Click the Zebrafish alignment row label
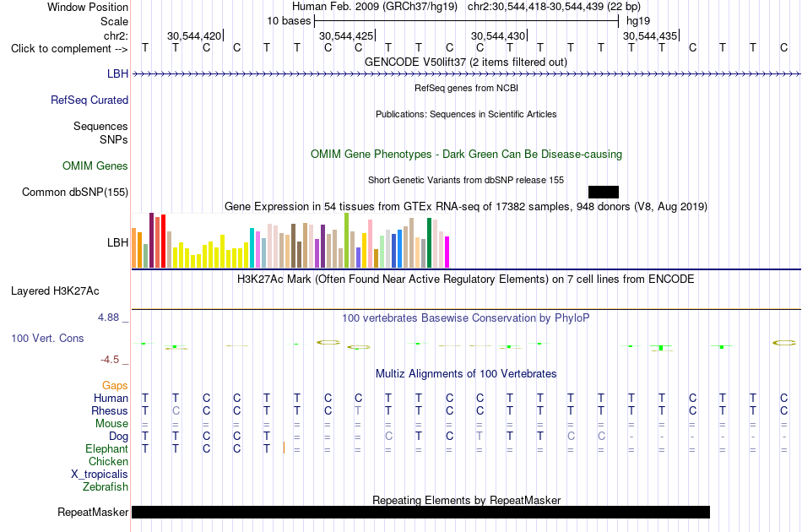The width and height of the screenshot is (802, 532). (106, 486)
